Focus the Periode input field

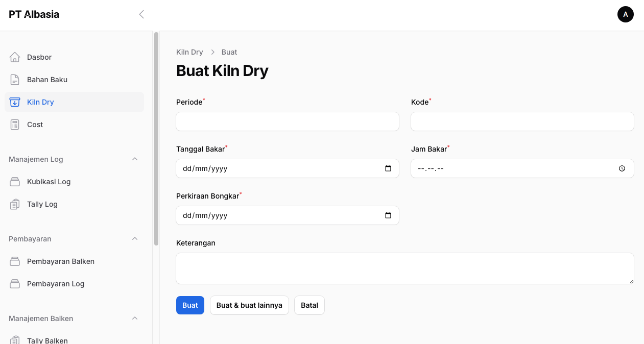[287, 121]
